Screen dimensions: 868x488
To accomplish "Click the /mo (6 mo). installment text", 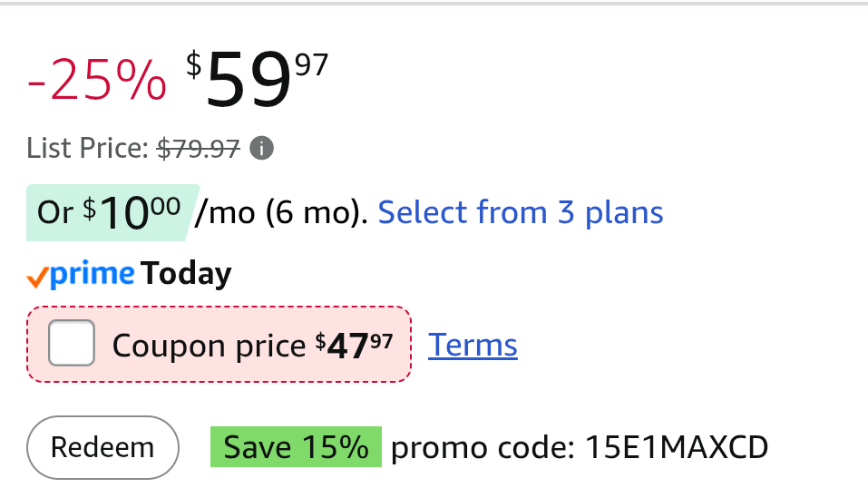I will pyautogui.click(x=282, y=212).
